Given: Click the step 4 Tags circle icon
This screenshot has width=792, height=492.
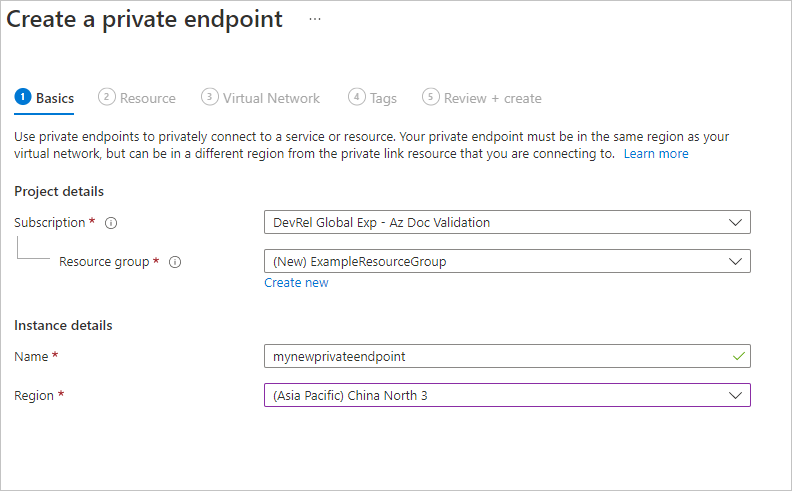Looking at the screenshot, I should tap(356, 97).
